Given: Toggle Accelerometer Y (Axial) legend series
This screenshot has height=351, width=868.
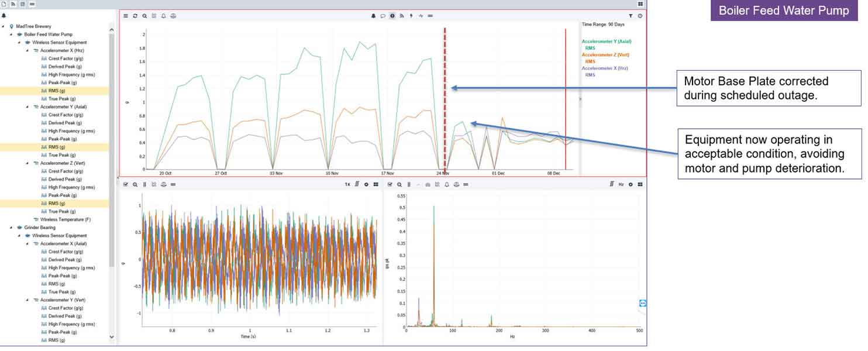Looking at the screenshot, I should 607,42.
